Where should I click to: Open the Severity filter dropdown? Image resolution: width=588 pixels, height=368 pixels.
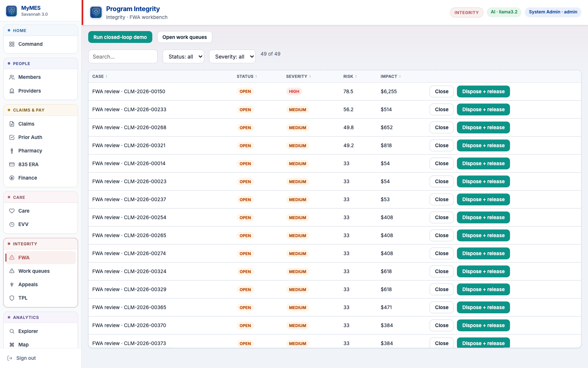click(x=232, y=57)
